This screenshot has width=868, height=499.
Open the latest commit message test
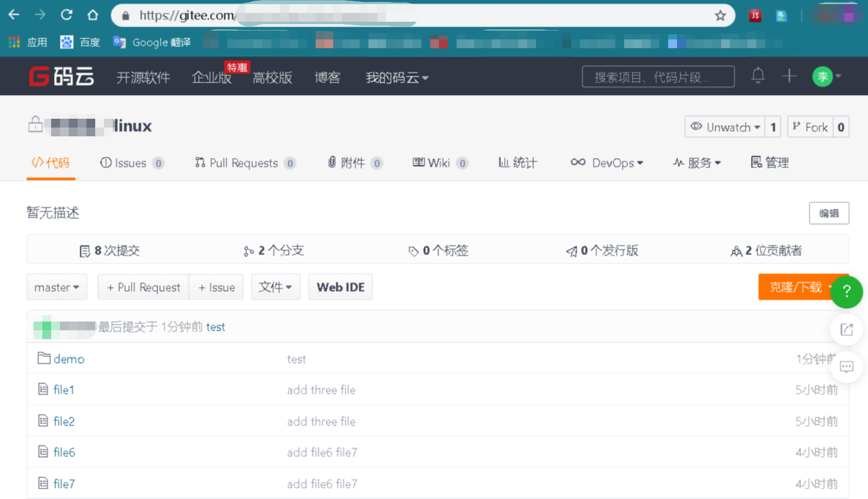[x=216, y=327]
